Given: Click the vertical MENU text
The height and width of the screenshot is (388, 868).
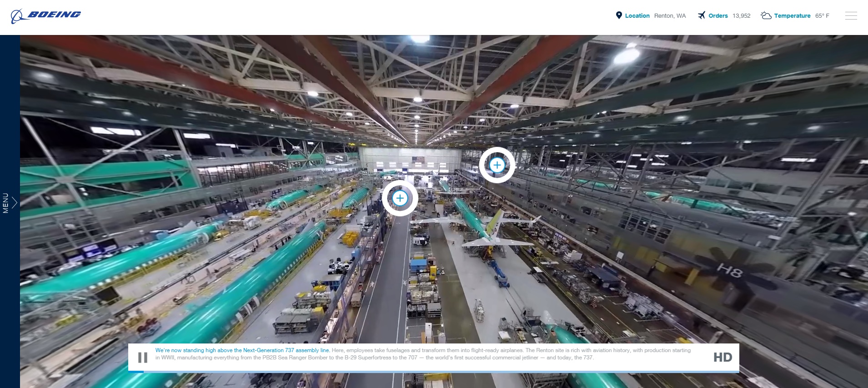Looking at the screenshot, I should click(x=5, y=203).
